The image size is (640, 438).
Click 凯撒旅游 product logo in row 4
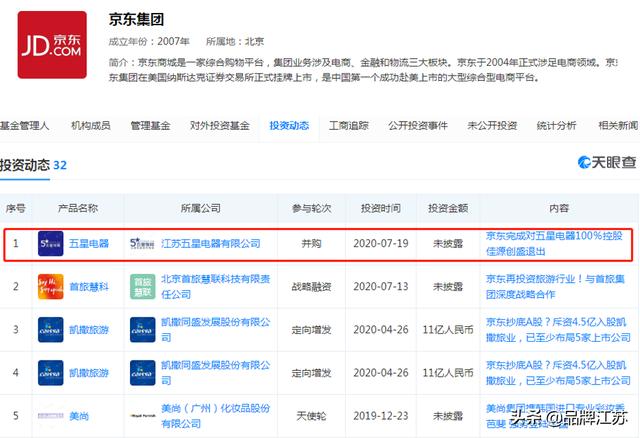click(51, 373)
